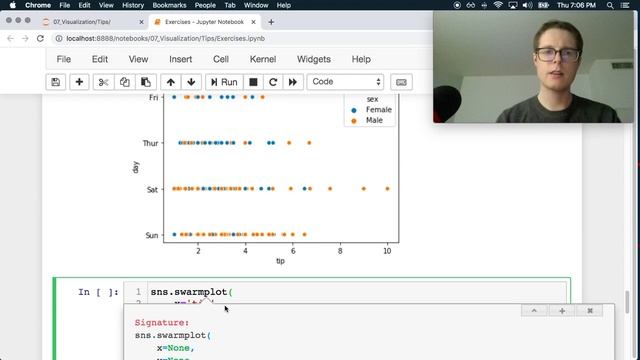The width and height of the screenshot is (640, 360).
Task: Open the command palette keyboard icon
Action: (401, 82)
